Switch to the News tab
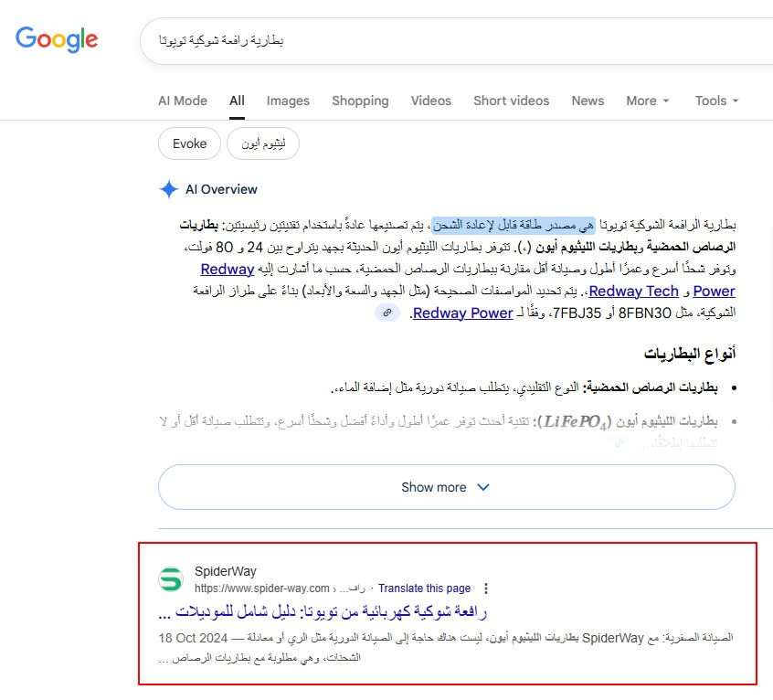The image size is (773, 700). (588, 101)
